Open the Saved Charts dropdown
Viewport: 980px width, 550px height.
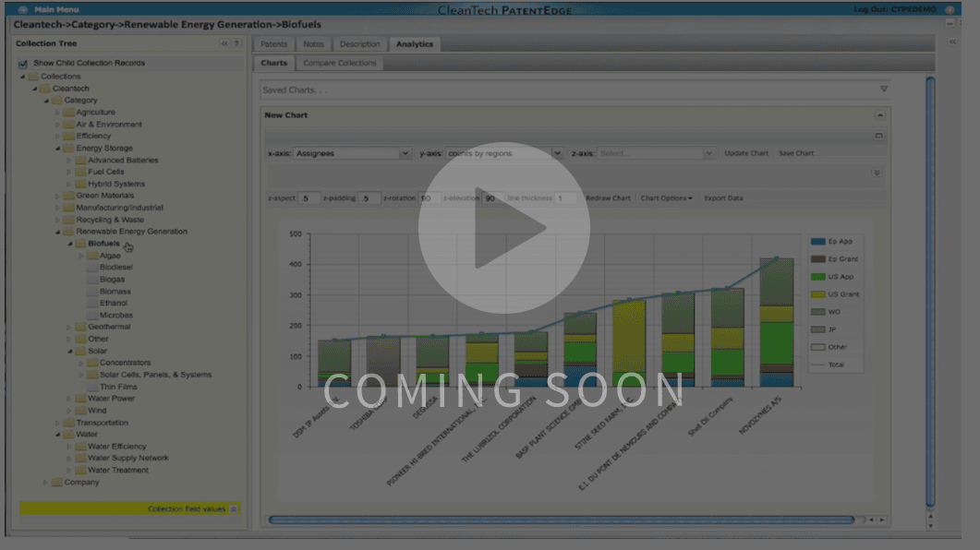884,90
